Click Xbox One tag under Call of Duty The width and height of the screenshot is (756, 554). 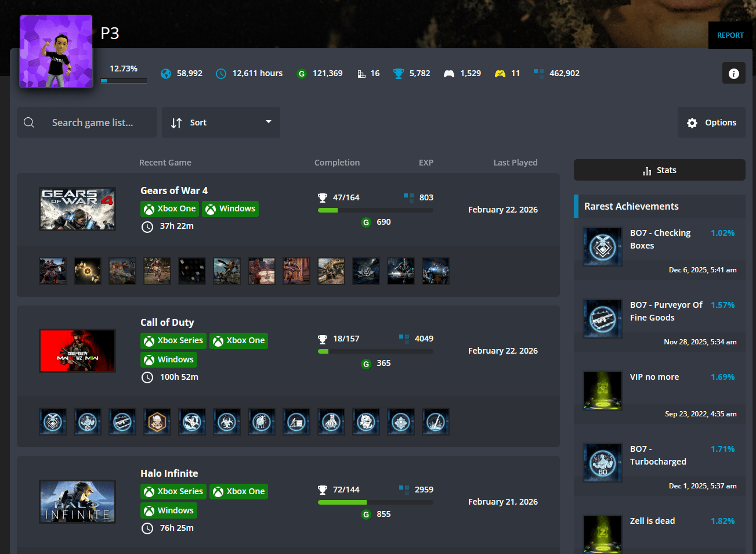[x=239, y=341]
